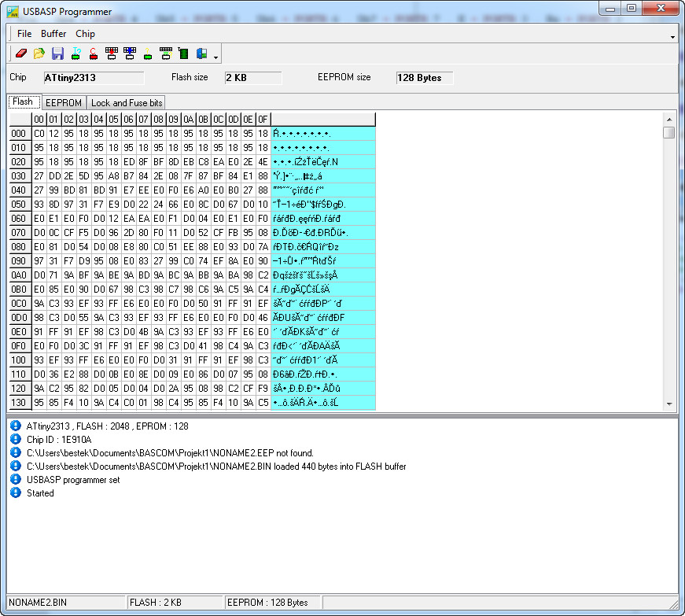Click log line about NONAME2.EEP not found
Screen dimensions: 685x616
(x=170, y=453)
